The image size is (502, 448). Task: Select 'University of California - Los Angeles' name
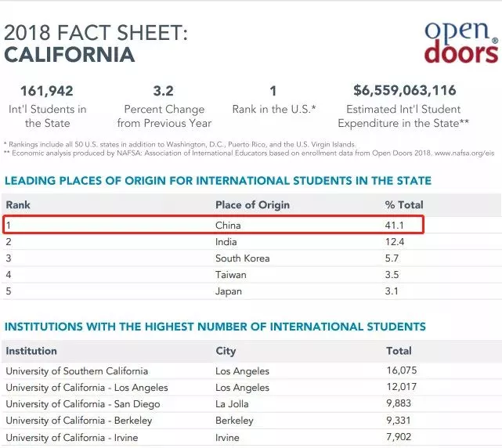coord(87,388)
